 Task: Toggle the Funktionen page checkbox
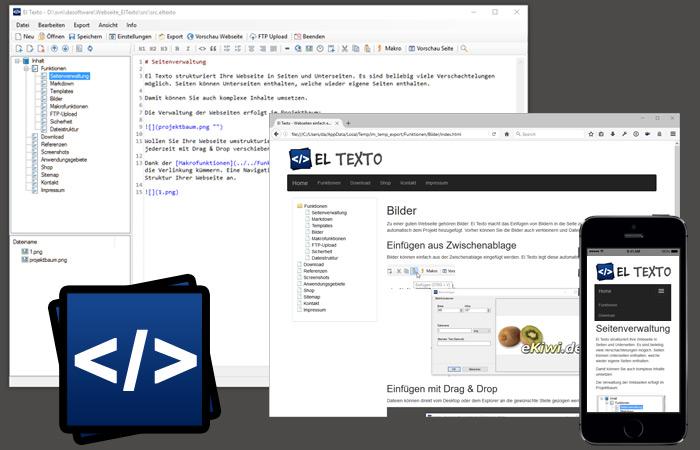(x=35, y=68)
